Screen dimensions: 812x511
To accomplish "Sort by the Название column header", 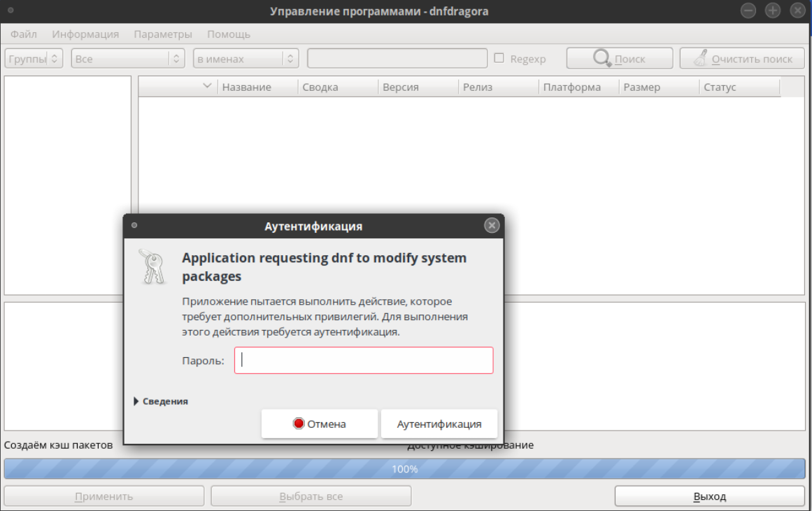I will click(257, 87).
